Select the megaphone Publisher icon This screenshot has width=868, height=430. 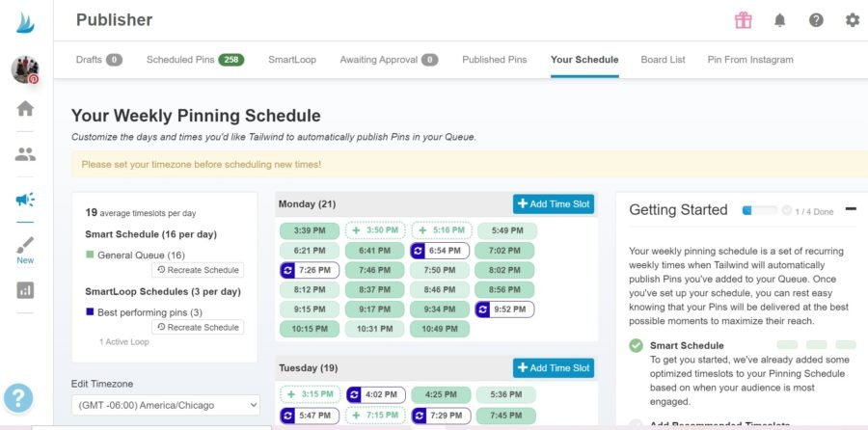point(25,200)
